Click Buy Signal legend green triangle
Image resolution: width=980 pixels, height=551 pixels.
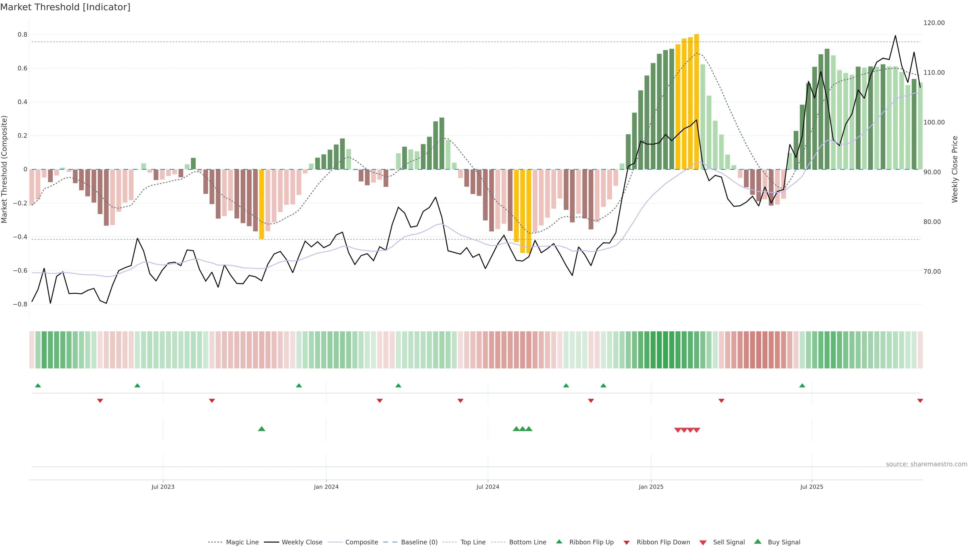[x=758, y=542]
